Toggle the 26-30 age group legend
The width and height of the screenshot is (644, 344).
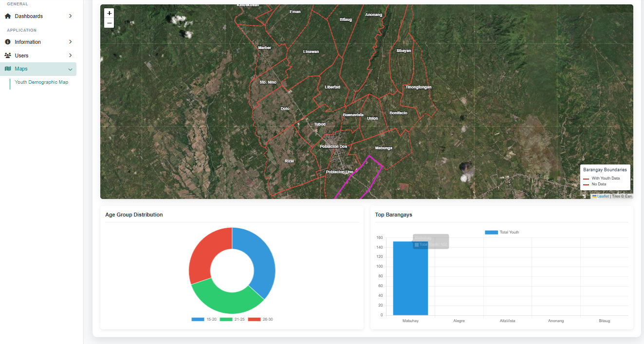coord(260,319)
